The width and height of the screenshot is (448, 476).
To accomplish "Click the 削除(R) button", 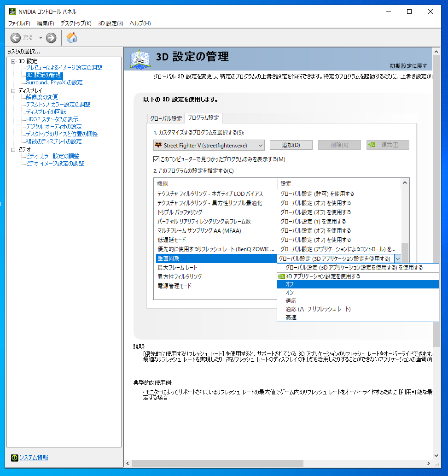I will click(x=339, y=145).
